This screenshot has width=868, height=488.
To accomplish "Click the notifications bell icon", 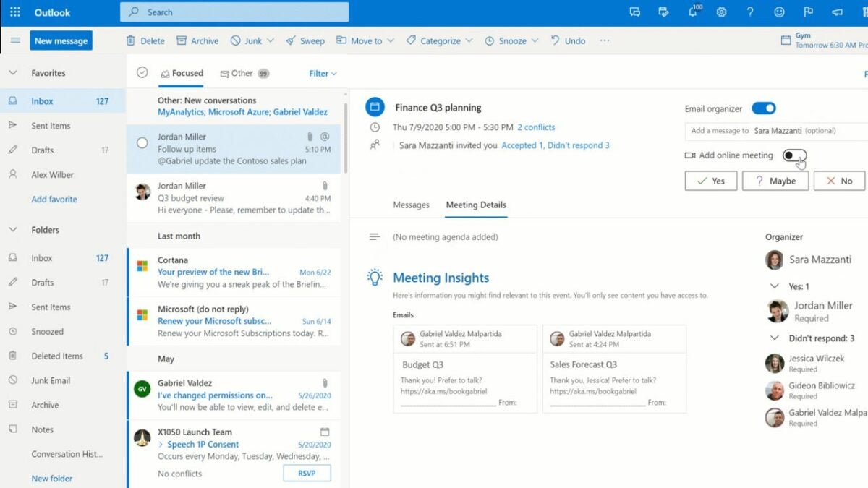I will click(x=692, y=12).
